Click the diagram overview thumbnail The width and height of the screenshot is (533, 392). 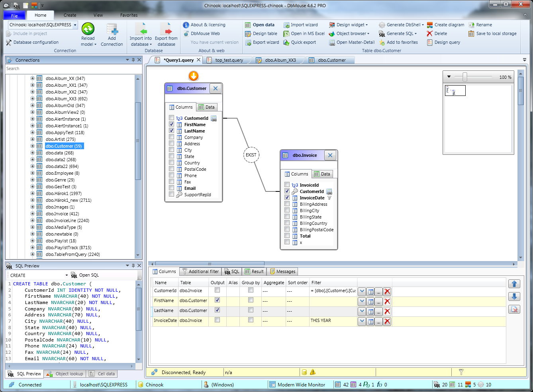coord(455,91)
